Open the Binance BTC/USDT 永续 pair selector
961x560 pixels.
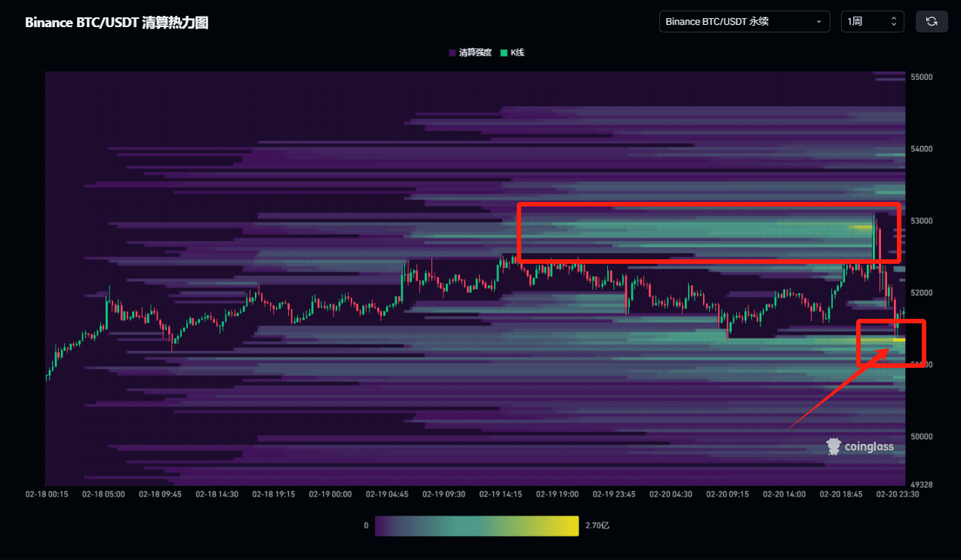(x=744, y=21)
